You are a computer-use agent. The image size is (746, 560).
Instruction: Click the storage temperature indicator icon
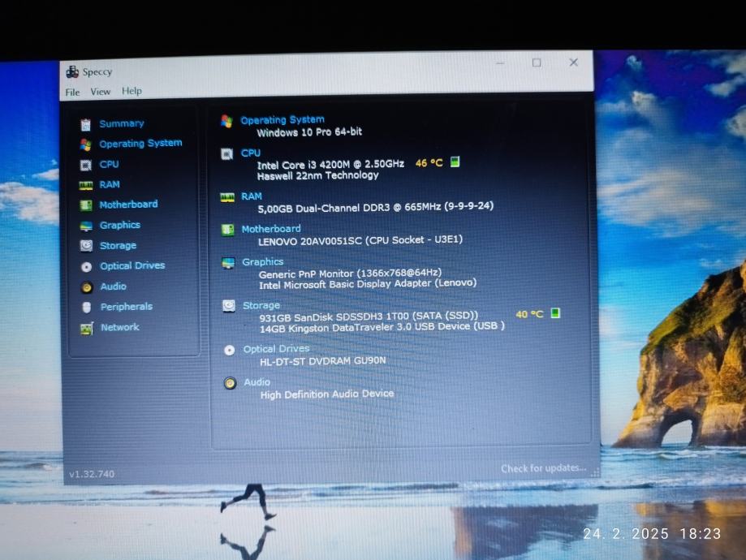pos(555,313)
